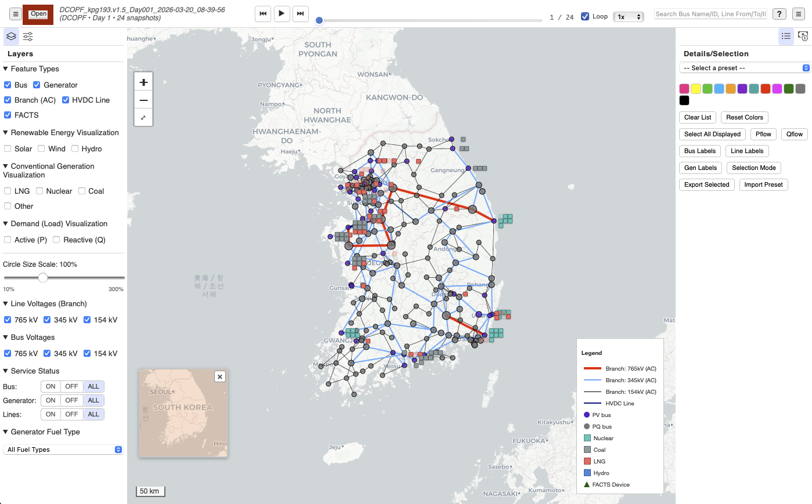Adjust the Circle Size Scale slider
Viewport: 812px width, 504px height.
[x=42, y=277]
